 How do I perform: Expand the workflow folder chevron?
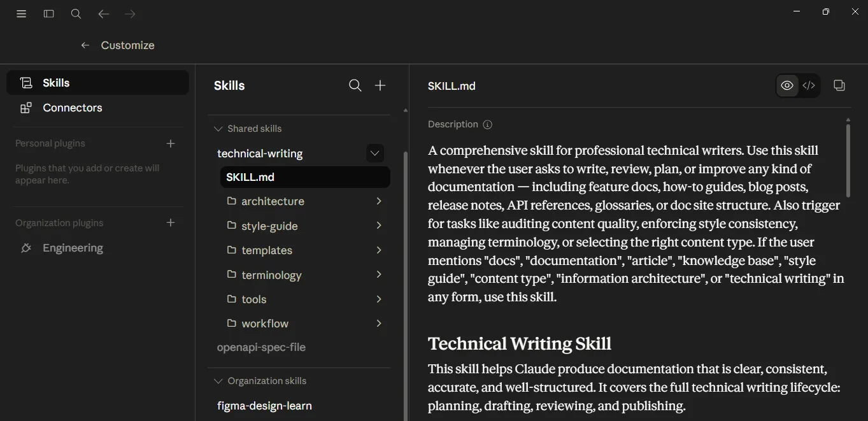click(x=379, y=324)
